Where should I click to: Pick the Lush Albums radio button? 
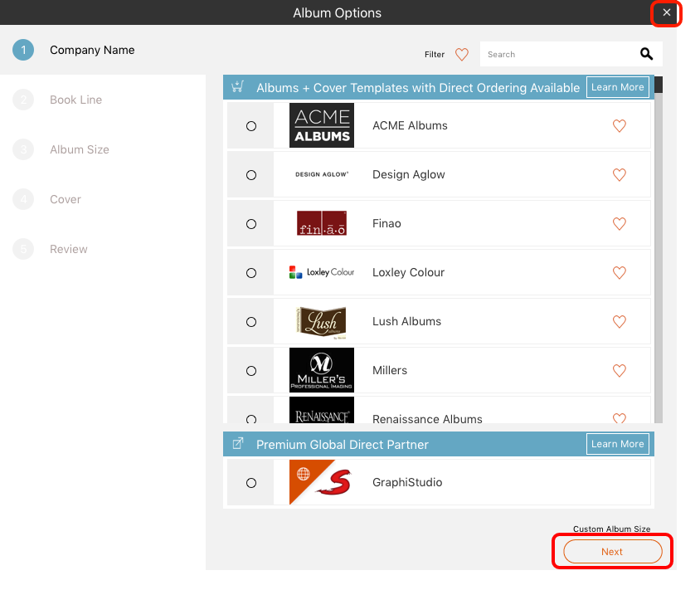[251, 322]
